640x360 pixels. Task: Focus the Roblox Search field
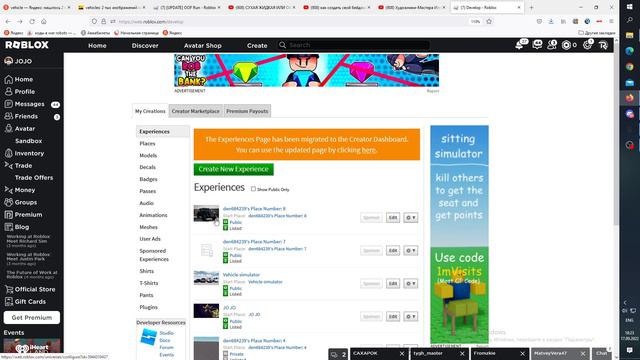[x=353, y=45]
